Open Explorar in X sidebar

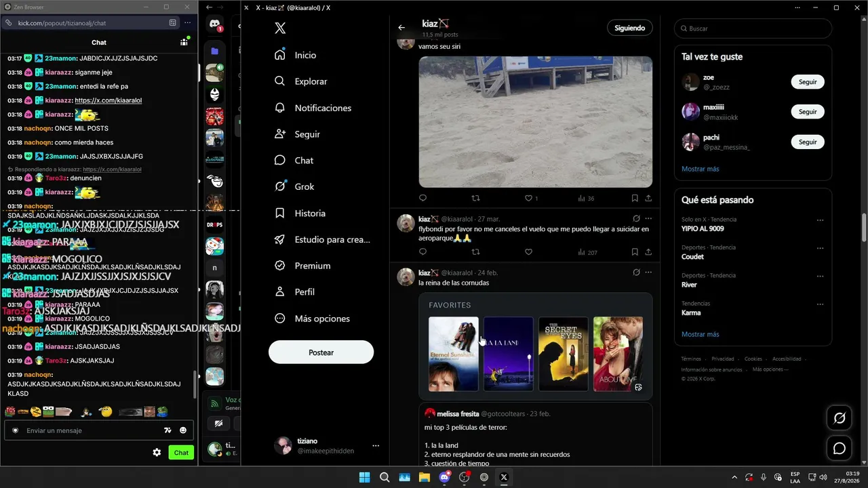click(x=301, y=81)
